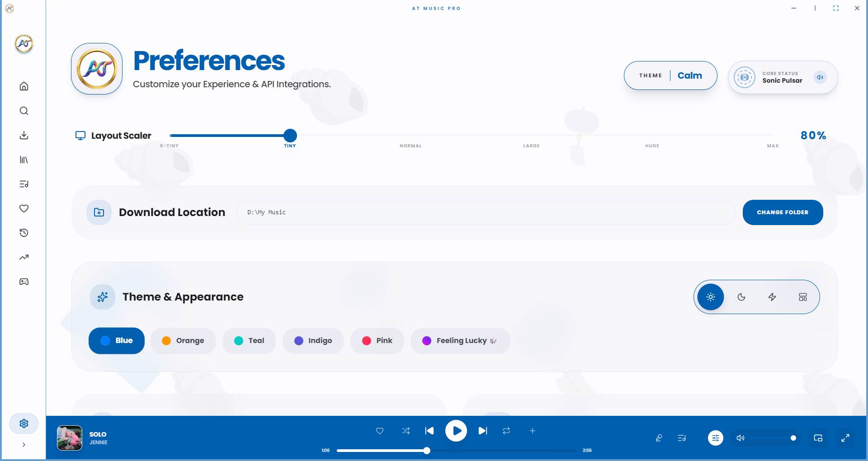
Task: Open the equalizer icon in the player bar
Action: [x=715, y=438]
